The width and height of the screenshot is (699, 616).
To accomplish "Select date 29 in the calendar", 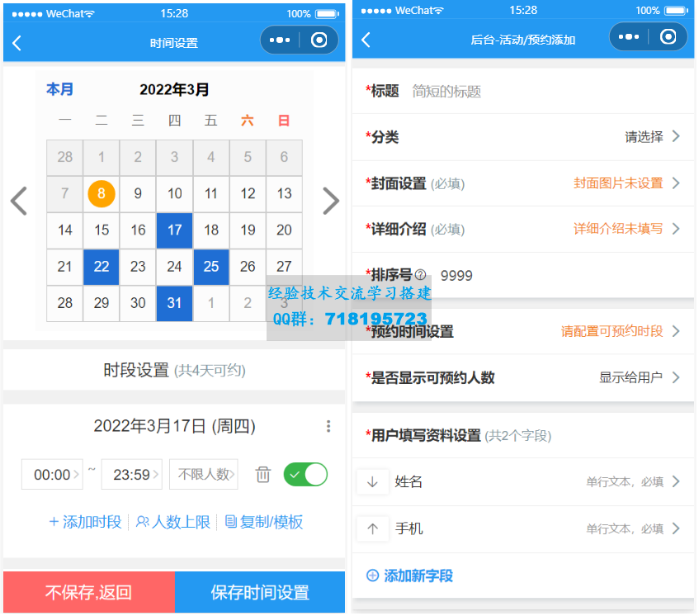I will 102,304.
